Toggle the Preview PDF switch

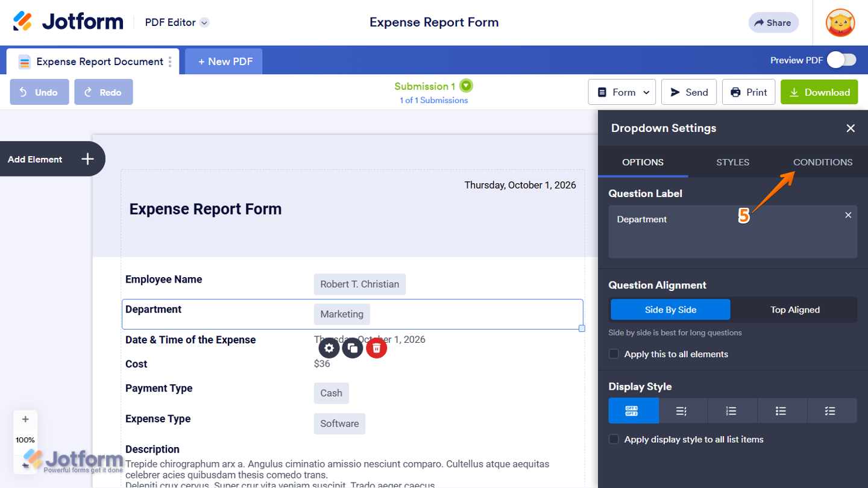click(841, 60)
